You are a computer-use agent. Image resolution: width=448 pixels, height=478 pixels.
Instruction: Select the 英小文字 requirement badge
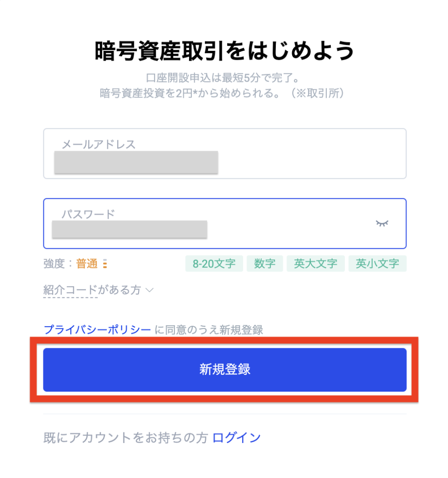[377, 263]
